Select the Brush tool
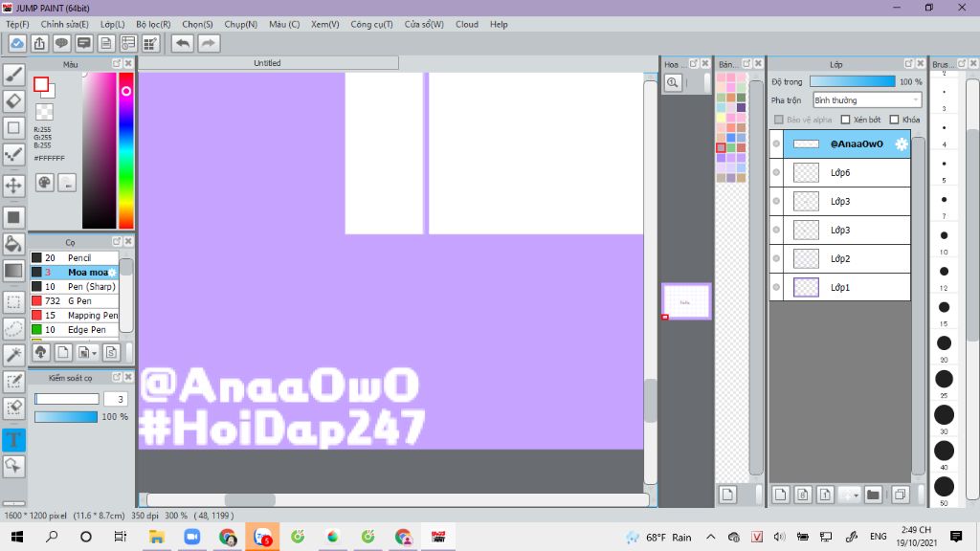980x551 pixels. click(x=13, y=74)
